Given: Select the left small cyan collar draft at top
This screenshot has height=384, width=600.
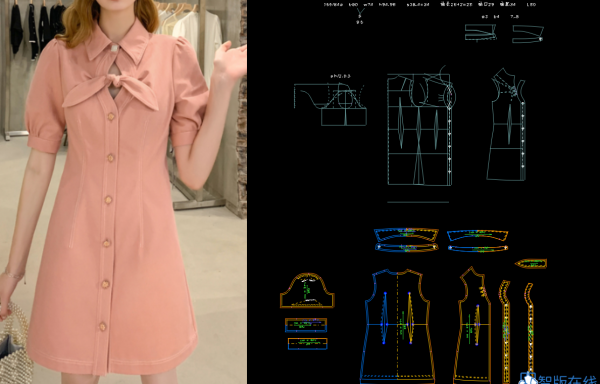Looking at the screenshot, I should tap(481, 33).
